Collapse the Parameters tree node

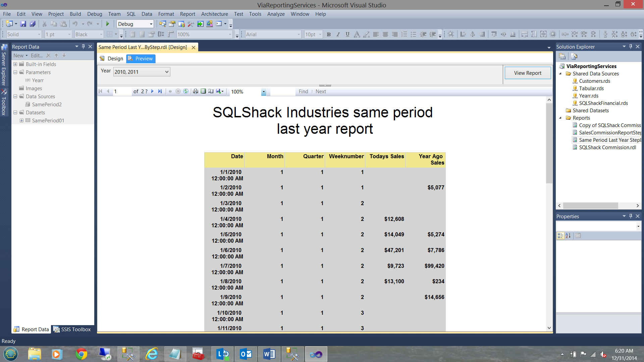click(x=15, y=72)
